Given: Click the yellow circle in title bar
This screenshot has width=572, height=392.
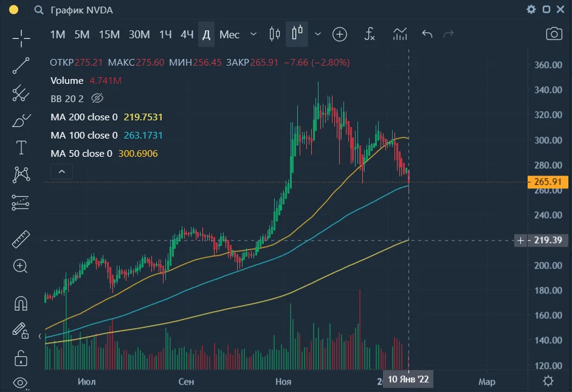Looking at the screenshot, I should 13,10.
